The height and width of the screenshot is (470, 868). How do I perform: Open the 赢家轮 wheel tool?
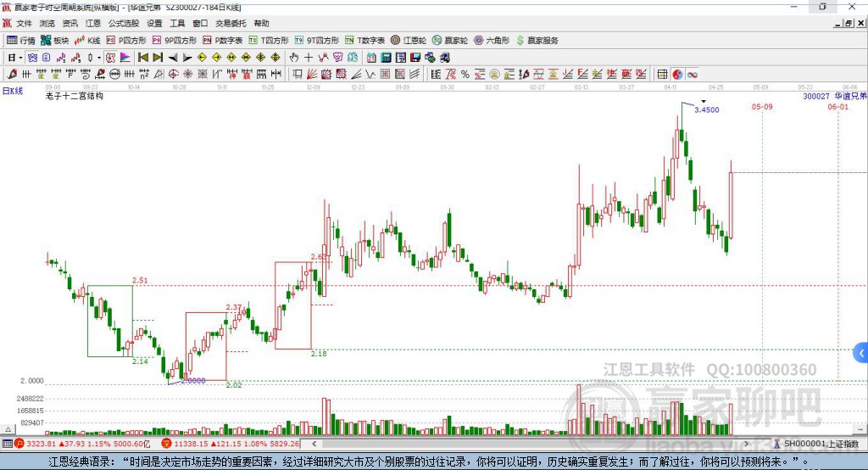pos(450,41)
